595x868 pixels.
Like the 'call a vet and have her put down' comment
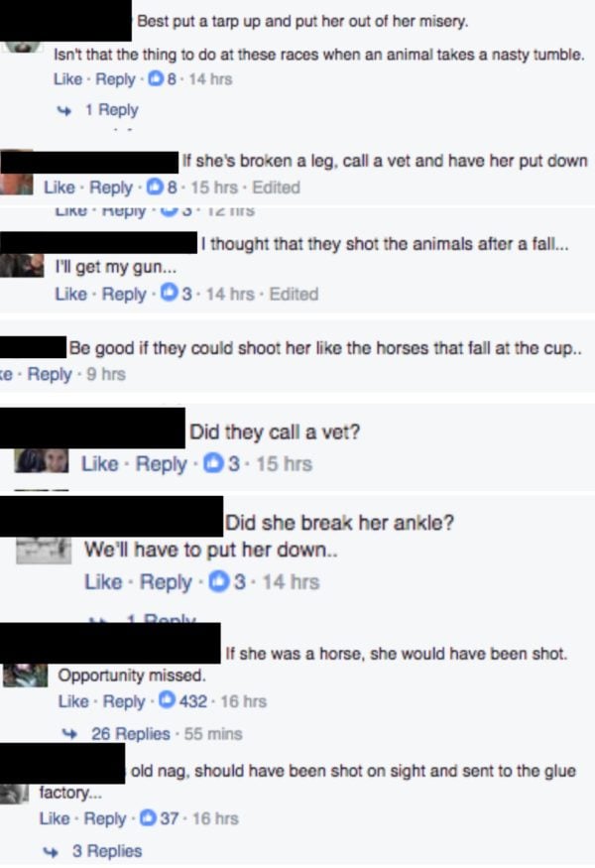tap(59, 187)
